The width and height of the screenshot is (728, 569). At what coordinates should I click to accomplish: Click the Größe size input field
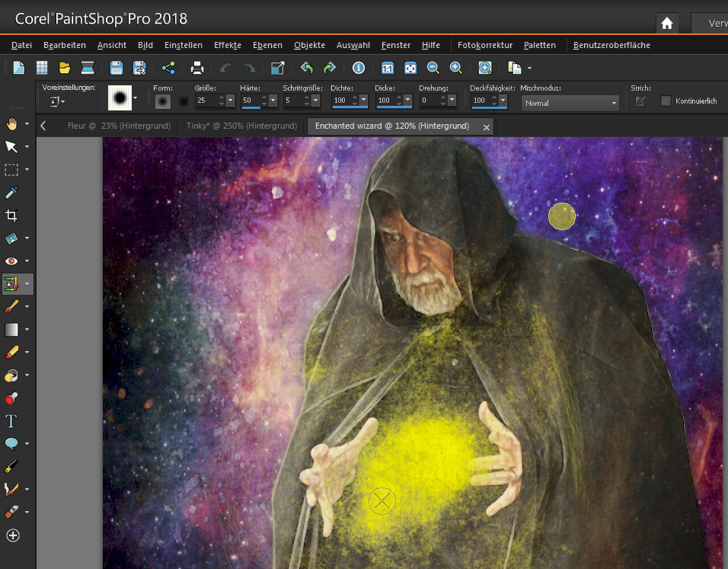tap(205, 101)
